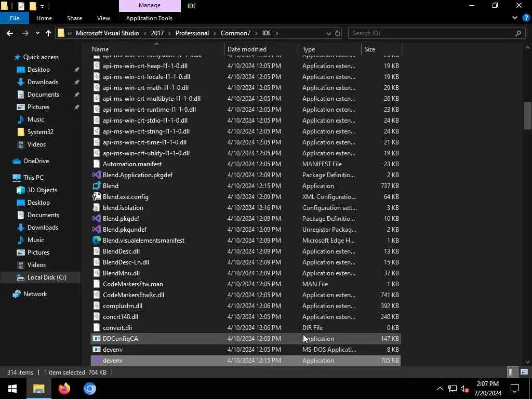Click the Windows Start button

point(12,389)
